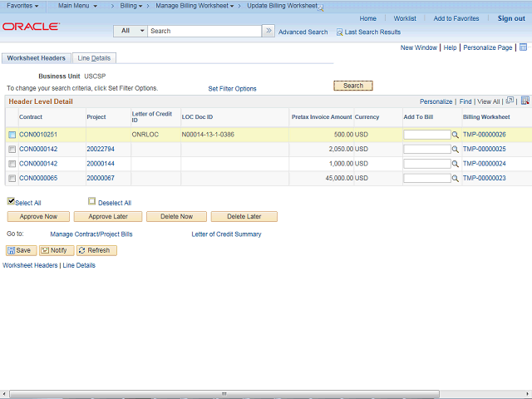532x399 pixels.
Task: Switch to the Line Details tab
Action: (95, 58)
